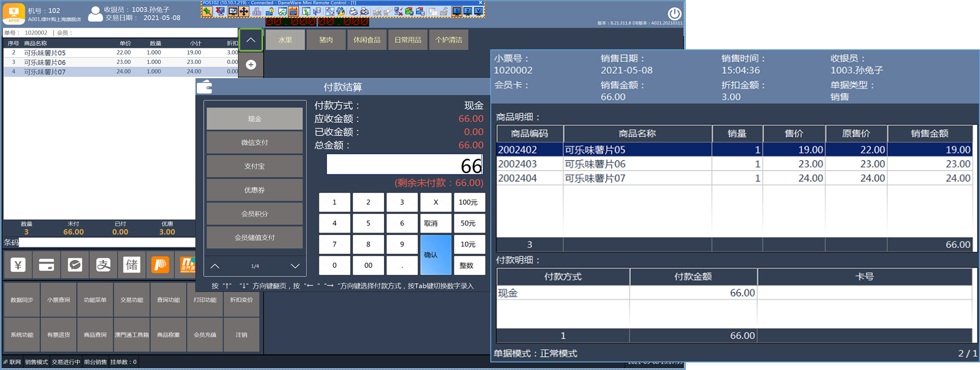Image resolution: width=980 pixels, height=370 pixels.
Task: Click the orange P payment icon
Action: (x=160, y=265)
